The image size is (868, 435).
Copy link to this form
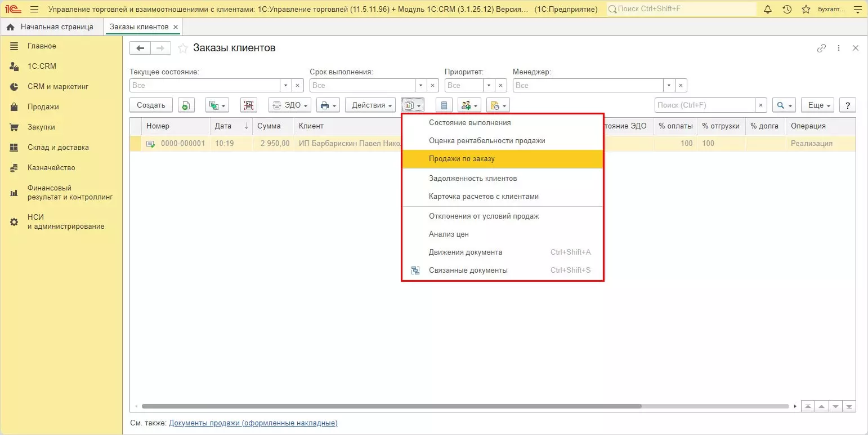click(x=821, y=48)
